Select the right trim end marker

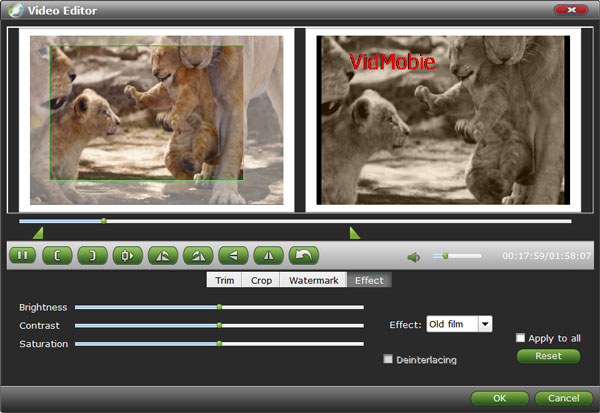pyautogui.click(x=354, y=233)
